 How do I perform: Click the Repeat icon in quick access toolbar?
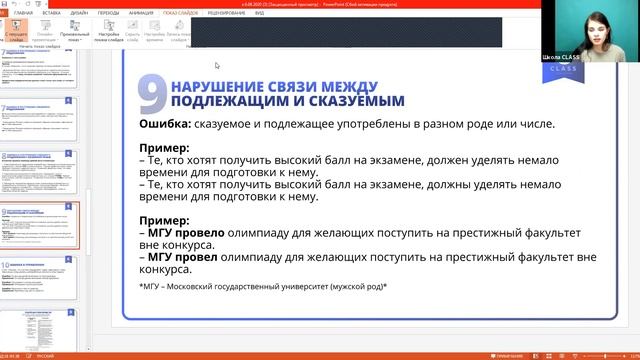tap(27, 4)
